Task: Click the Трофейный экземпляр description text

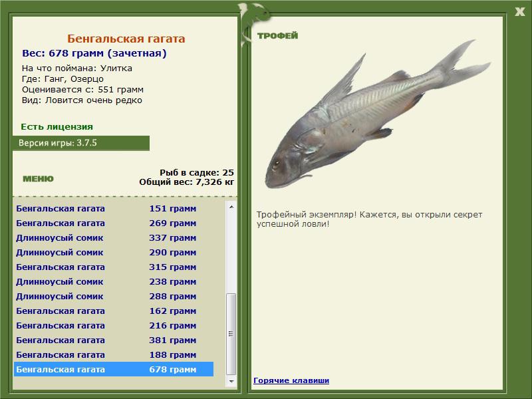Action: pos(369,219)
